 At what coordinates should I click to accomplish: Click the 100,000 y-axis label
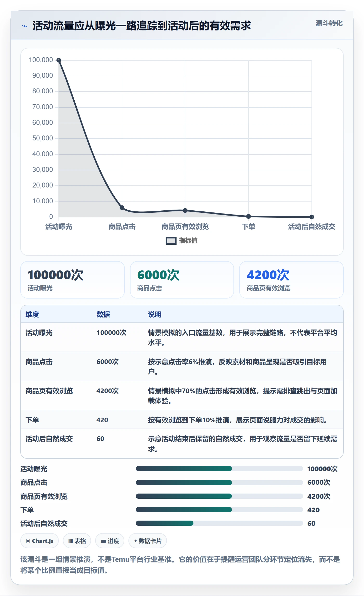tap(41, 60)
